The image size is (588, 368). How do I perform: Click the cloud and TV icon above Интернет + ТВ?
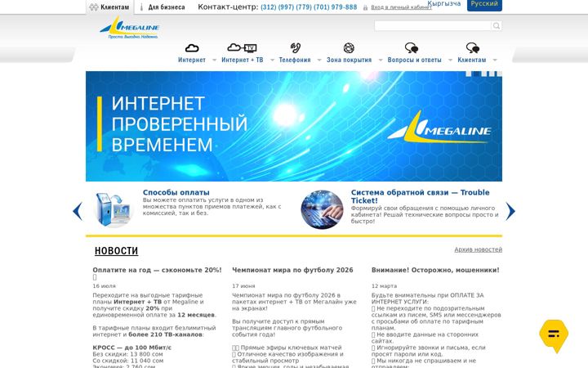tap(242, 47)
